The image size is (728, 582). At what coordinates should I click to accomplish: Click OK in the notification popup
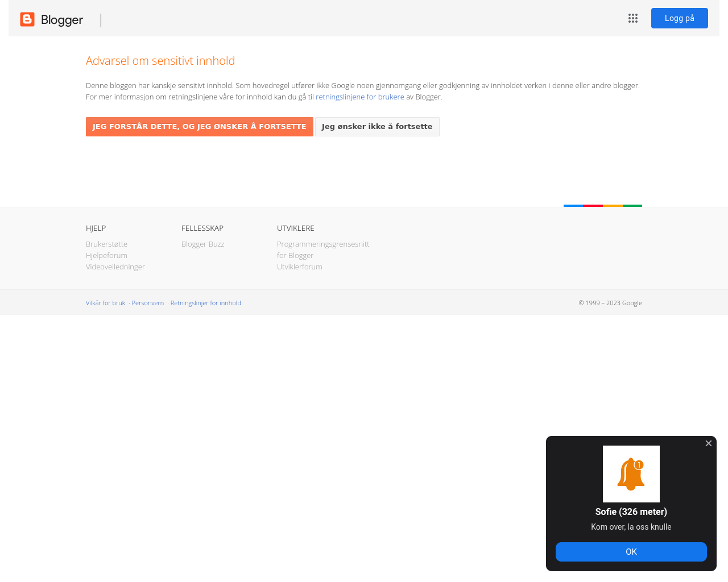(631, 552)
